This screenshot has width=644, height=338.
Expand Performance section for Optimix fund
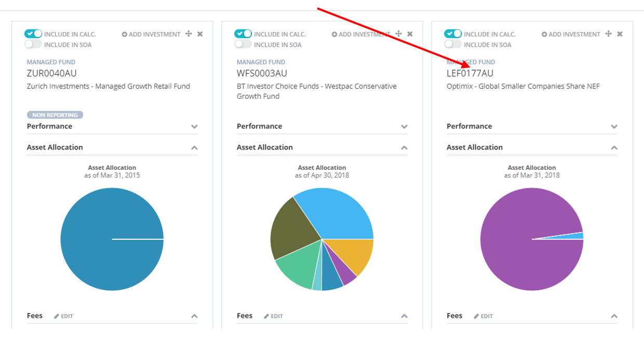[x=614, y=127]
